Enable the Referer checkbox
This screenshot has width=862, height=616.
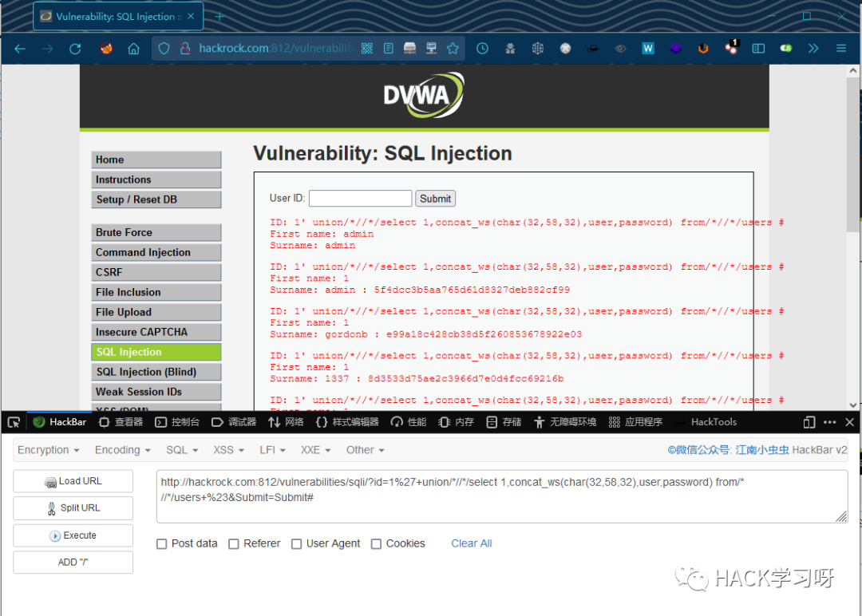coord(234,544)
